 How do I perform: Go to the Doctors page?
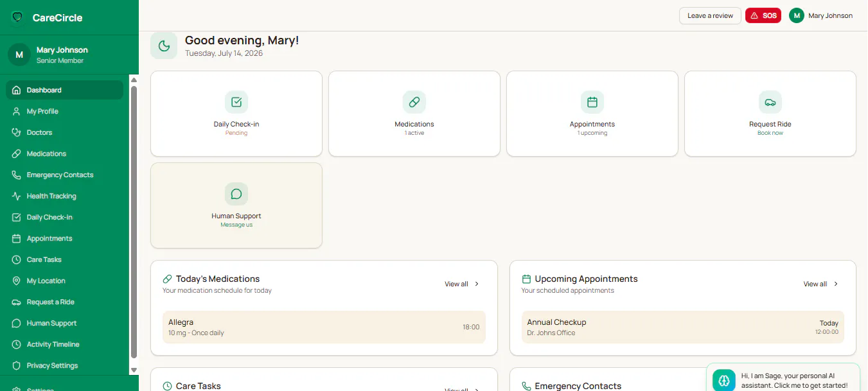click(x=64, y=132)
